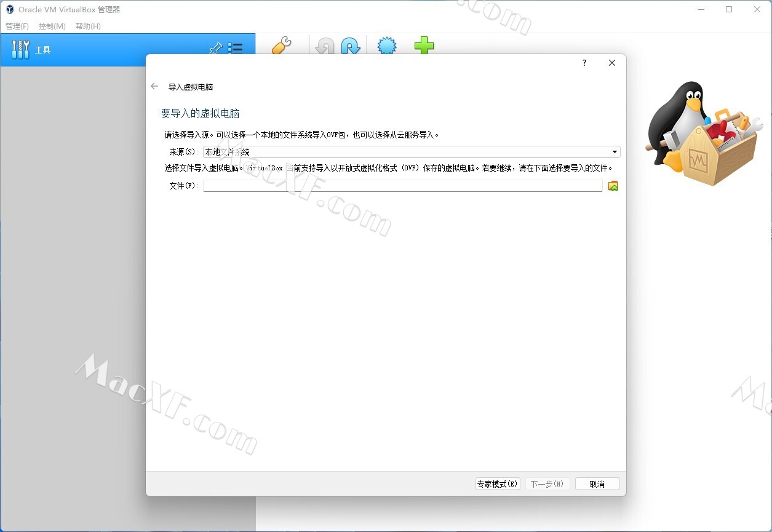772x532 pixels.
Task: Click the 下一步(N) next button
Action: pos(547,484)
